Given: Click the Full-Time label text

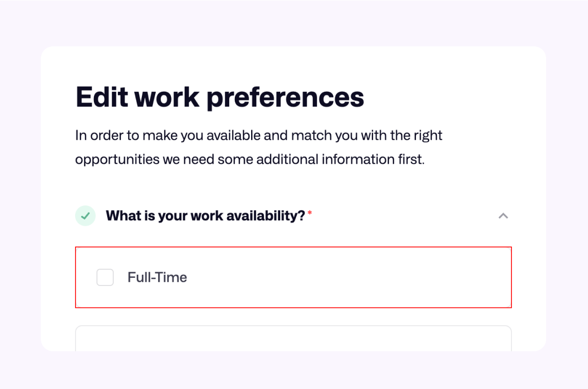Looking at the screenshot, I should coord(157,277).
